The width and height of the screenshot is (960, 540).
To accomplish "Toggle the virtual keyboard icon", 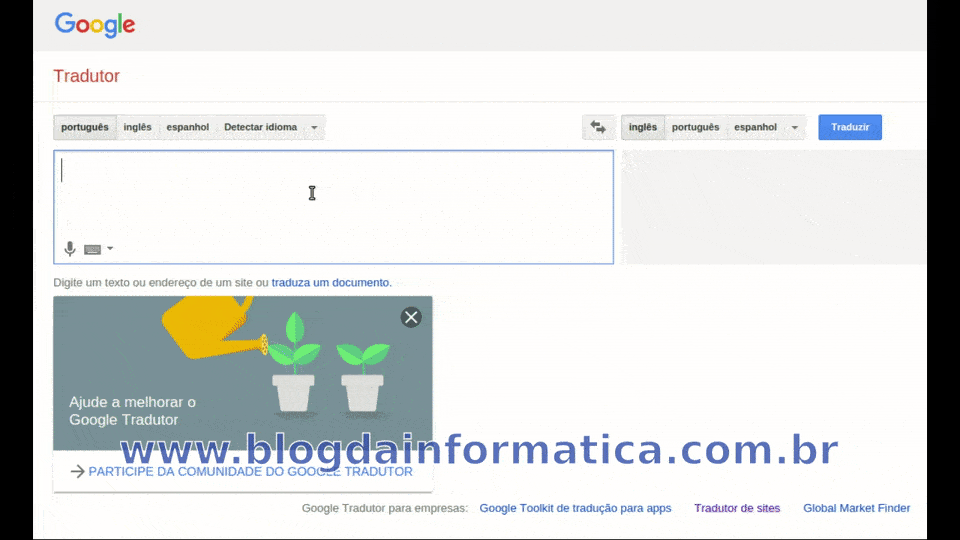I will pyautogui.click(x=92, y=249).
